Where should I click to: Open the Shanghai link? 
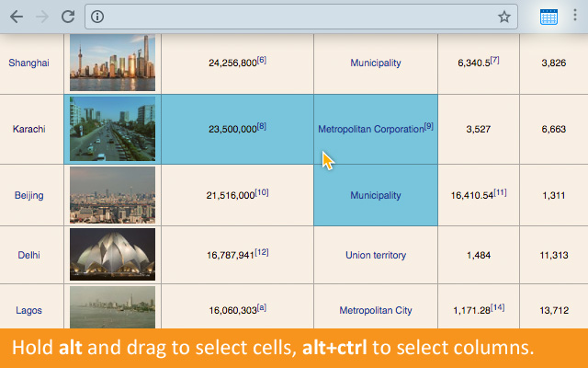coord(28,63)
